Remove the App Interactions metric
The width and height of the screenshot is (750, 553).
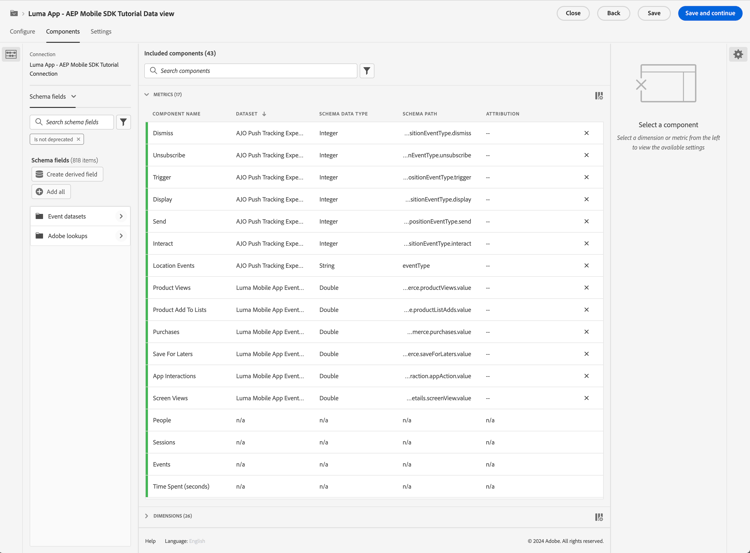pos(586,376)
